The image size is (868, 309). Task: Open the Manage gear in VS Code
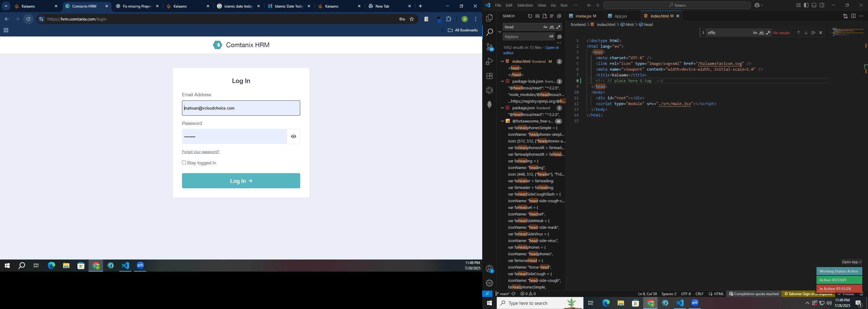[489, 283]
